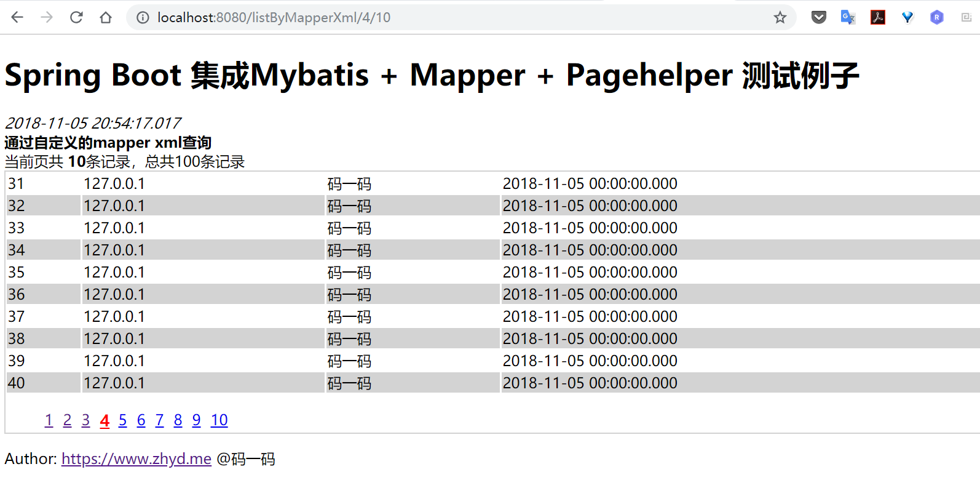Click the '@码一码' text after author link
The width and height of the screenshot is (980, 488).
point(246,458)
